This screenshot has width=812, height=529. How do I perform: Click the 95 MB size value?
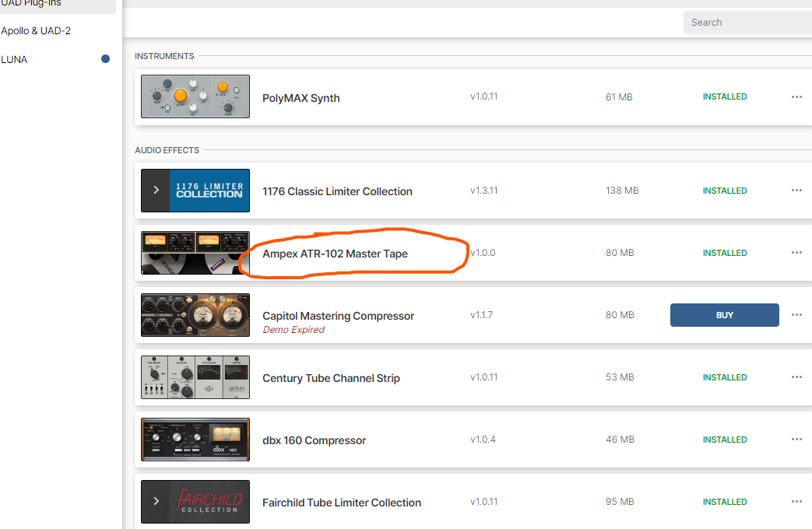[x=620, y=502]
